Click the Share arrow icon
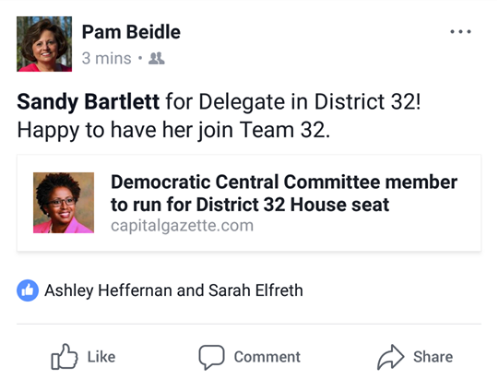 pyautogui.click(x=391, y=357)
